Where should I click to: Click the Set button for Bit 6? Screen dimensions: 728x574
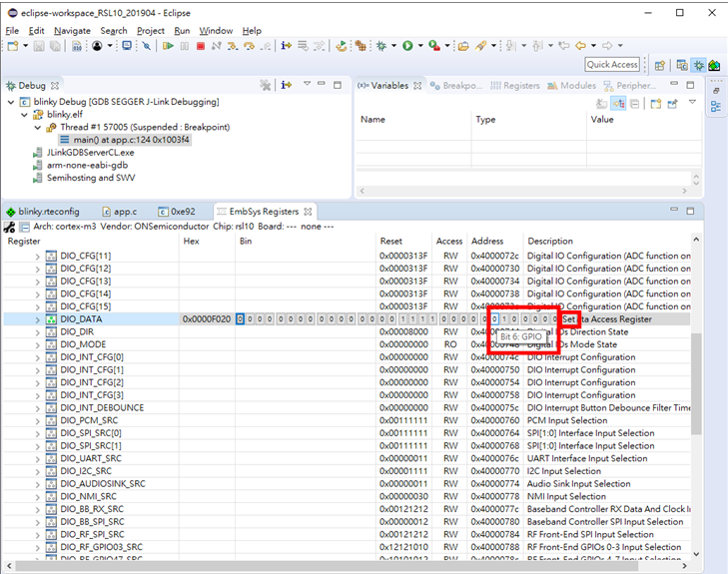click(569, 319)
